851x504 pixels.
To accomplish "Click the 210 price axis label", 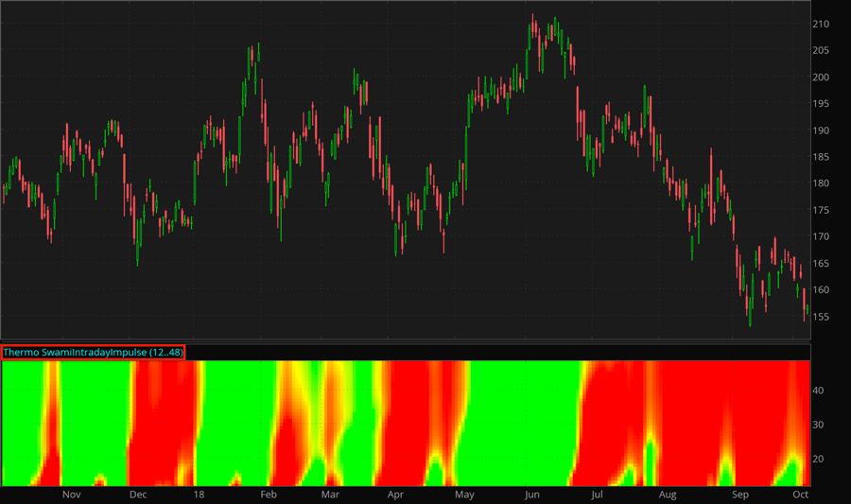I will tap(821, 24).
